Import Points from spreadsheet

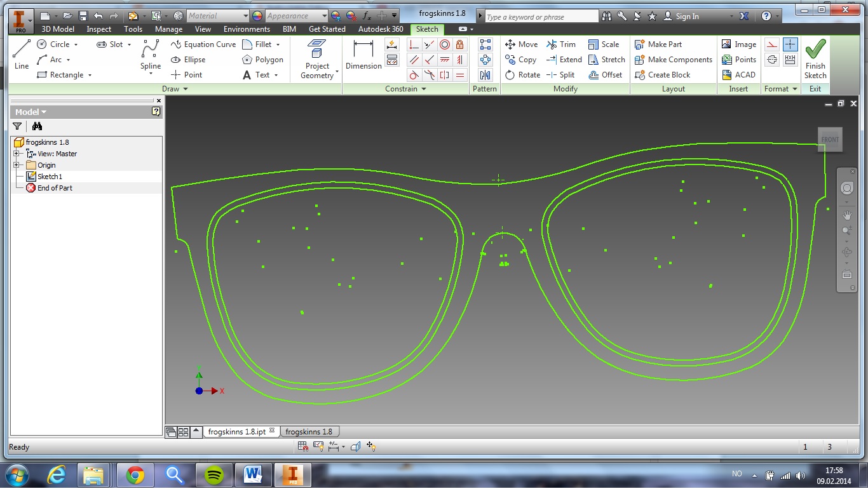(x=739, y=60)
